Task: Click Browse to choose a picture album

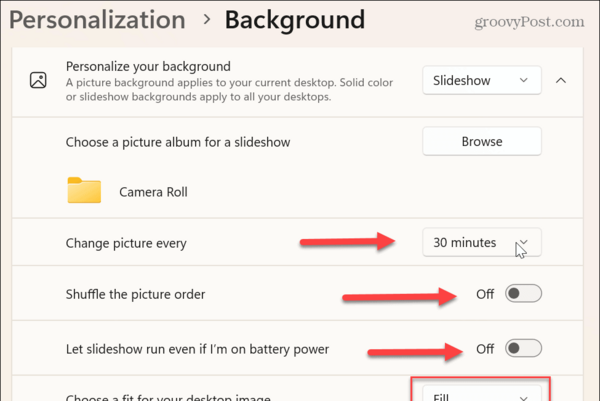Action: point(482,142)
